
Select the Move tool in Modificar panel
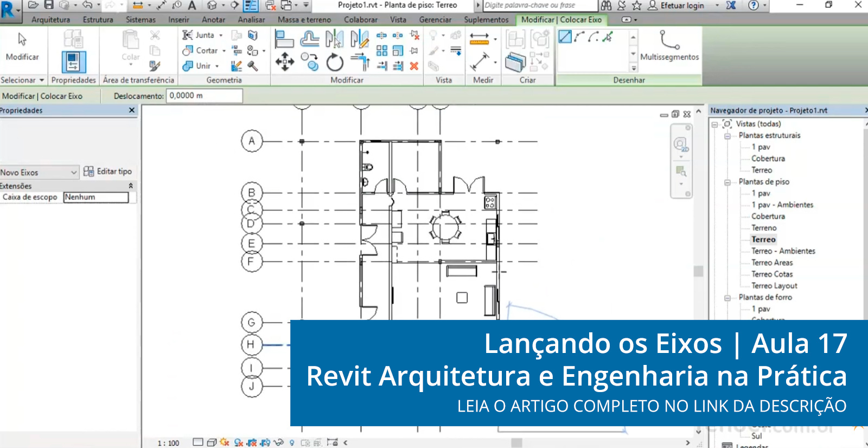coord(285,62)
